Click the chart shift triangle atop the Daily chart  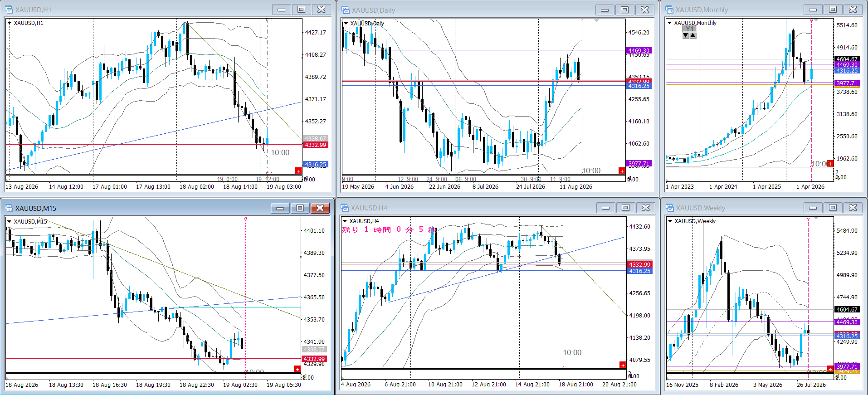pyautogui.click(x=596, y=20)
